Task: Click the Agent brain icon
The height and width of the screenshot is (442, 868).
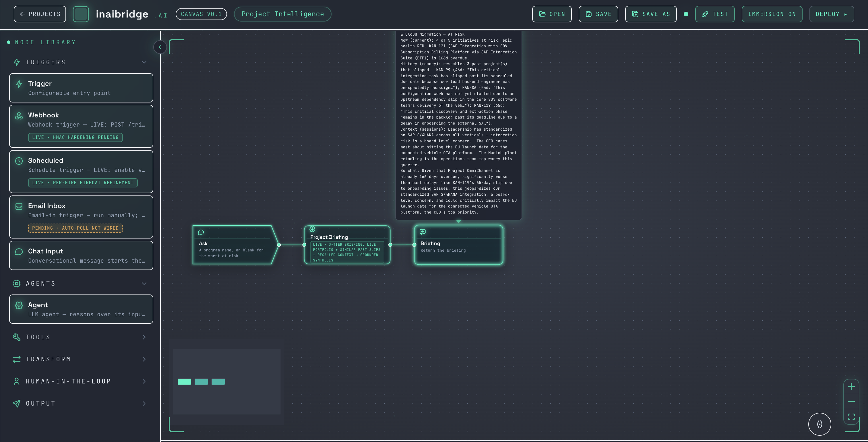Action: (19, 305)
